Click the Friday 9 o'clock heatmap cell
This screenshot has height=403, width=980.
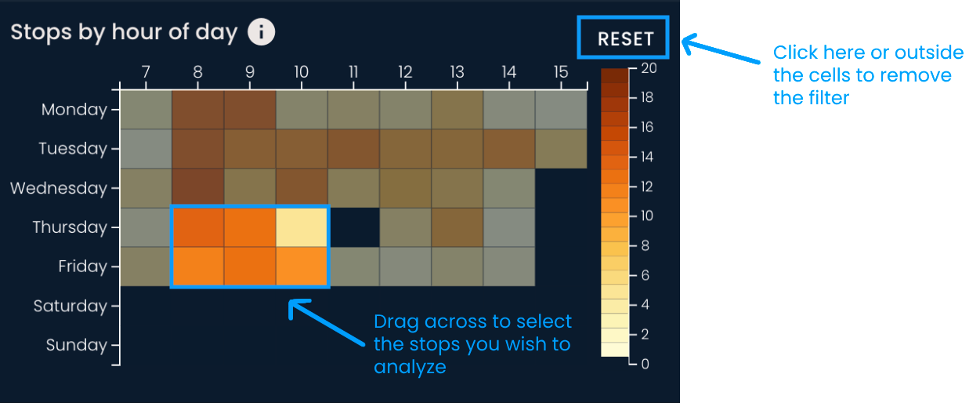[x=250, y=267]
